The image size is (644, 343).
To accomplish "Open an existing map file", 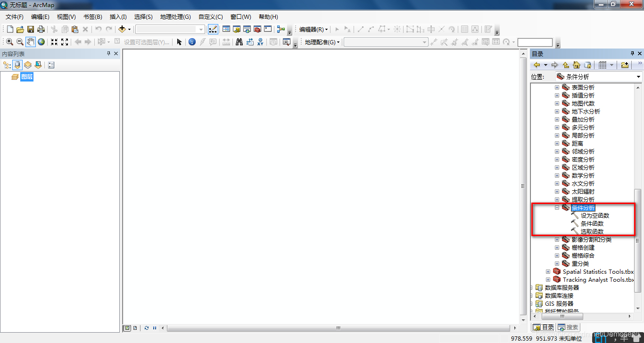I will click(x=20, y=29).
